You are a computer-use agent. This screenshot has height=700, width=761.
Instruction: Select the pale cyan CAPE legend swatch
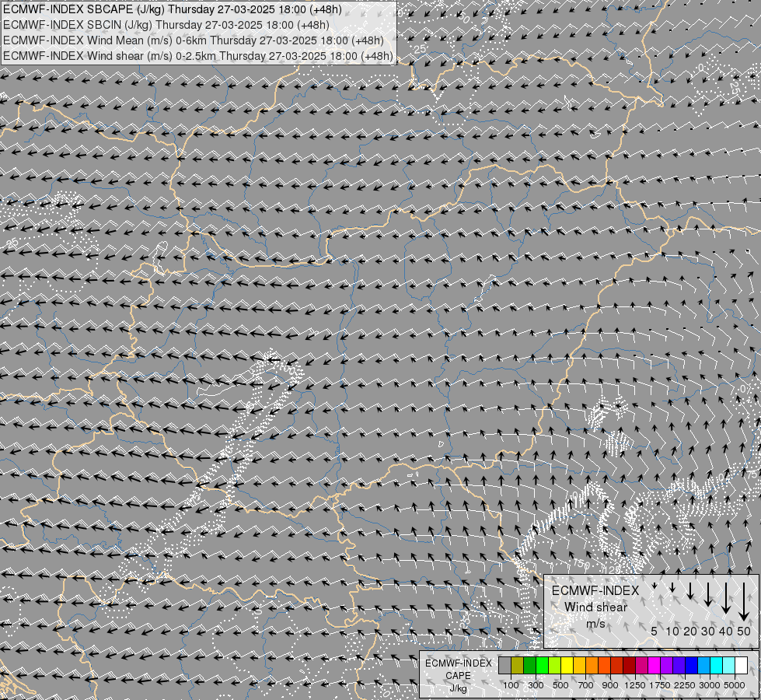pos(729,665)
